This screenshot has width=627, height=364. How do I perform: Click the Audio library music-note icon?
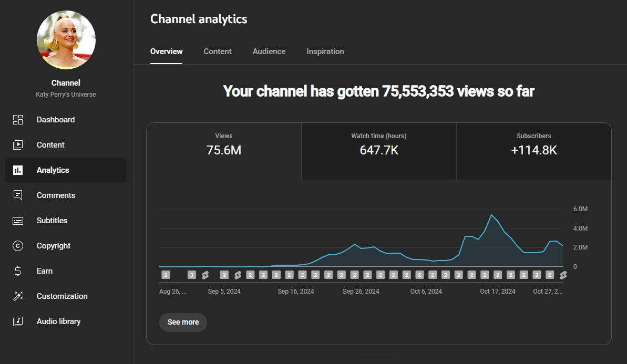18,321
